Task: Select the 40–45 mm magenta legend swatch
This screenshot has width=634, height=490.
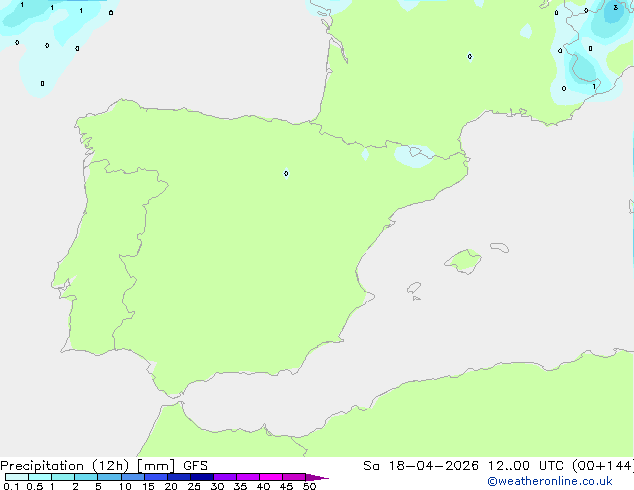Action: point(271,477)
